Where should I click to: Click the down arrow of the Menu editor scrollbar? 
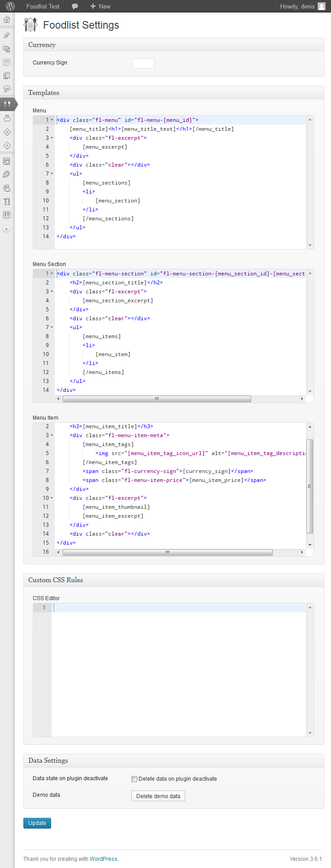[x=310, y=245]
